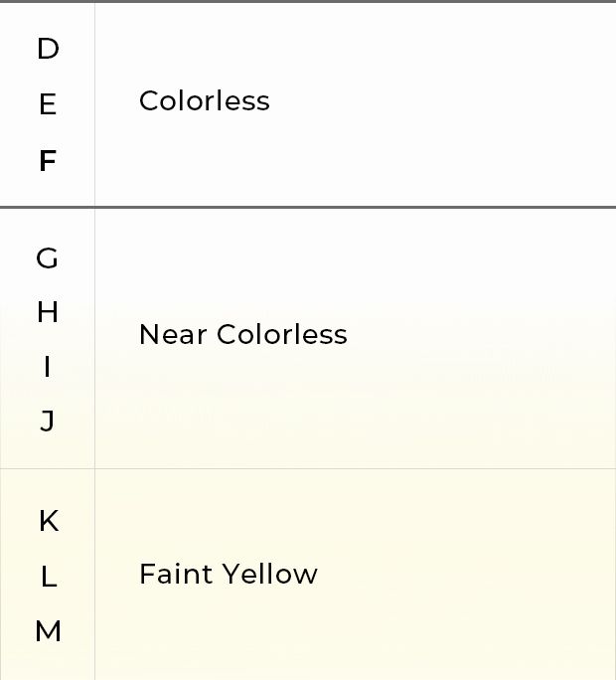Choose the H color grade letter

pos(48,312)
